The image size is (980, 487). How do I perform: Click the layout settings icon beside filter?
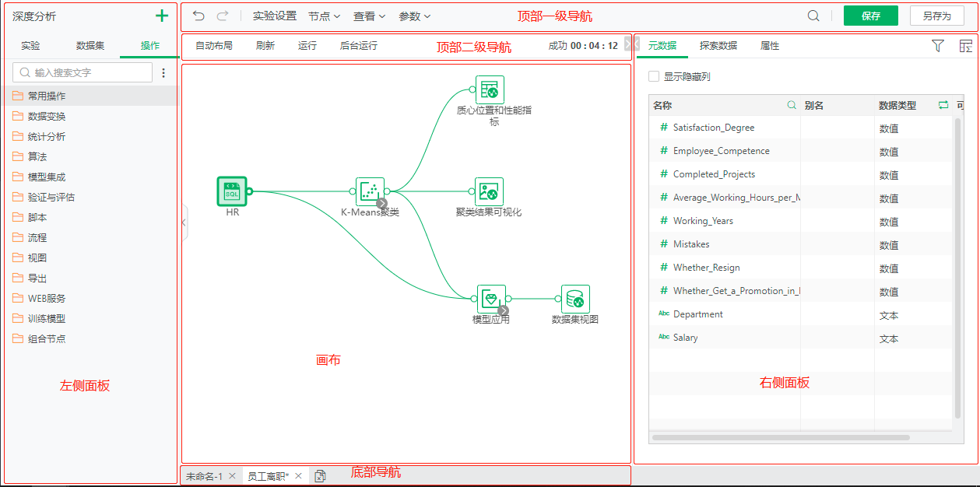966,46
